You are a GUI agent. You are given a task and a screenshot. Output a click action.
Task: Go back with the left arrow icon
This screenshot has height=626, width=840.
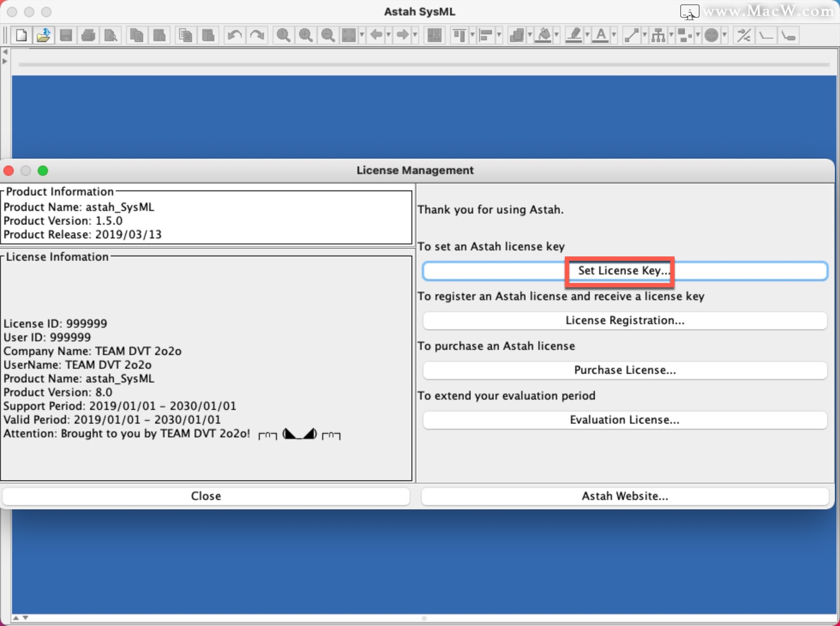(376, 35)
